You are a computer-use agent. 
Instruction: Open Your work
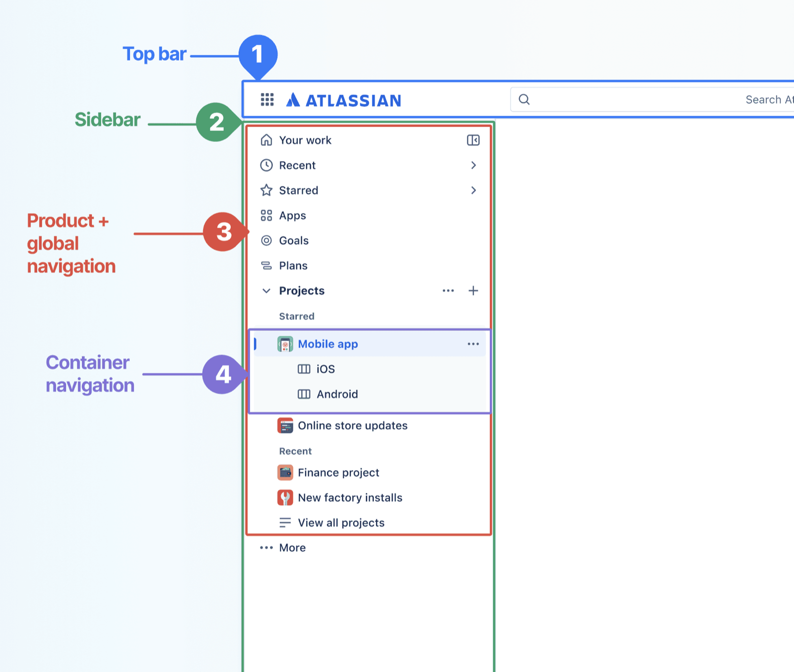[305, 140]
